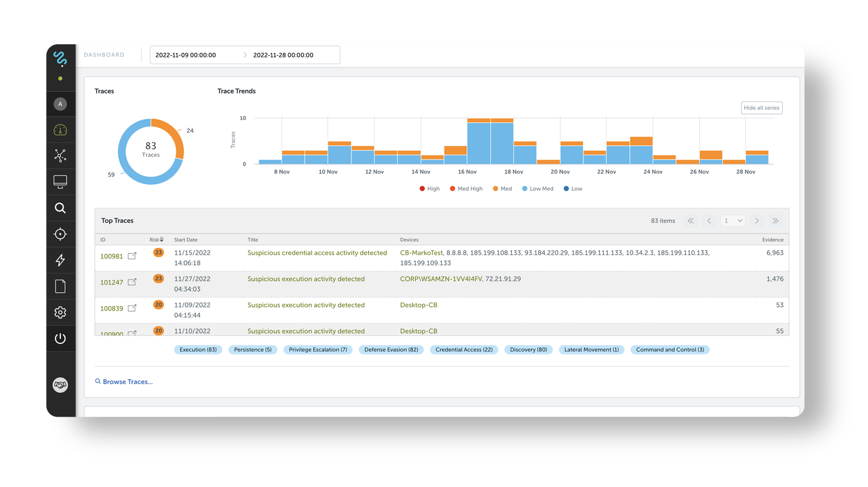
Task: Open the document report icon in the sidebar
Action: coord(60,286)
